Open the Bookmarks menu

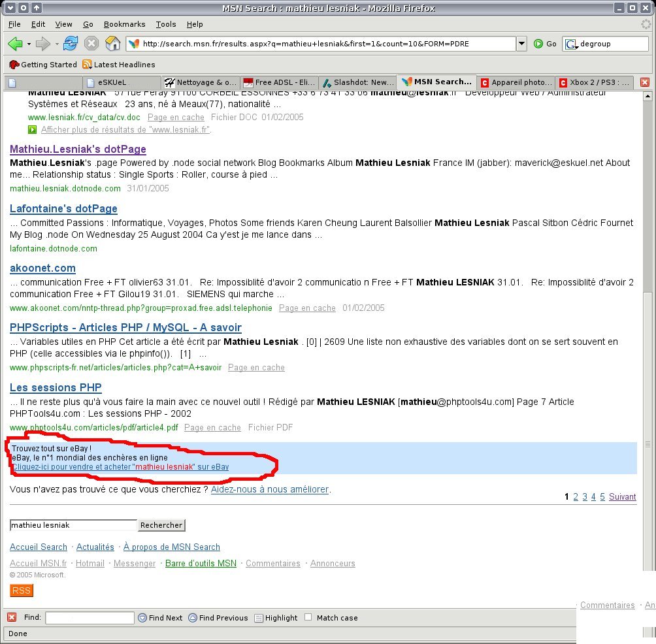pos(124,24)
